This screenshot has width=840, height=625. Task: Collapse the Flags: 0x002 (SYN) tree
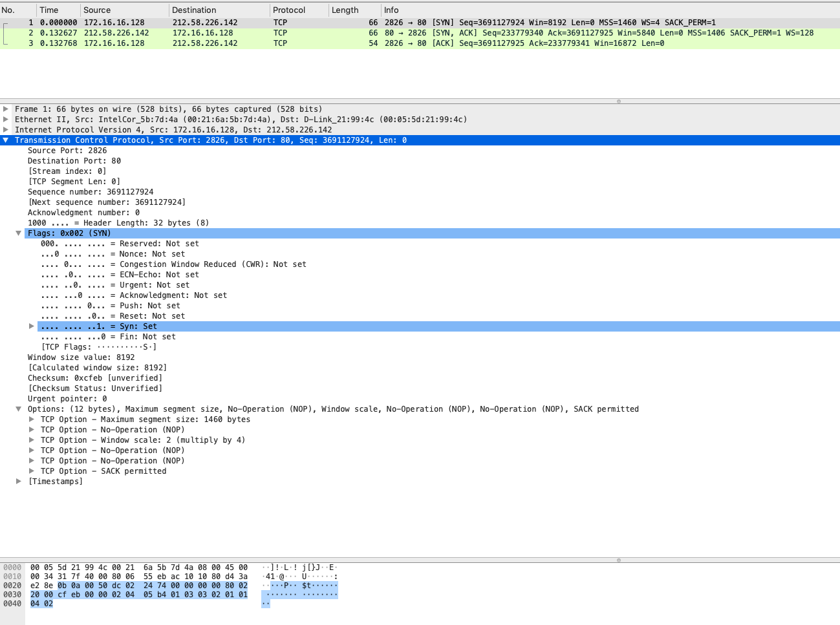(x=19, y=233)
